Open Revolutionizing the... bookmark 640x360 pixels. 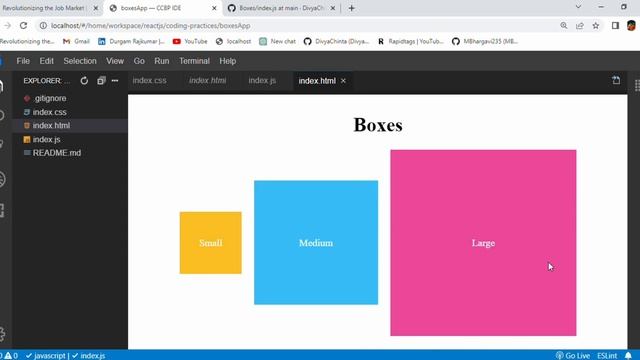click(27, 41)
